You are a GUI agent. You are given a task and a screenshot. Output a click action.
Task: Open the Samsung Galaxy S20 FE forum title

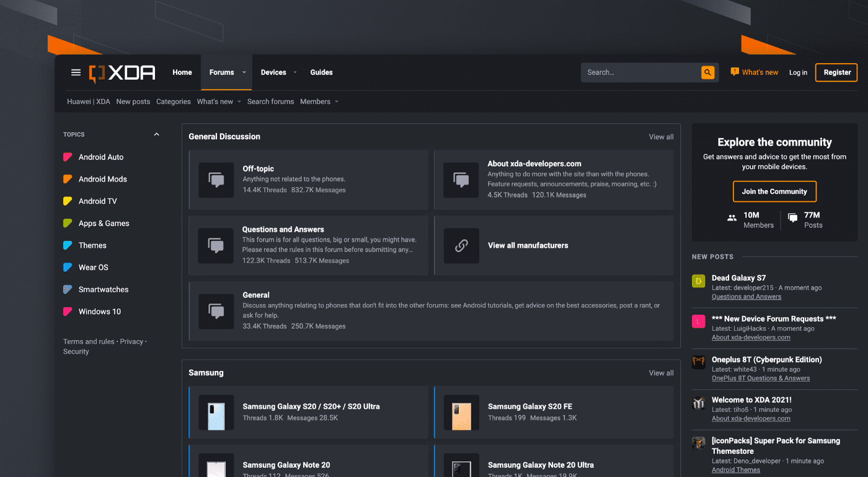click(530, 406)
